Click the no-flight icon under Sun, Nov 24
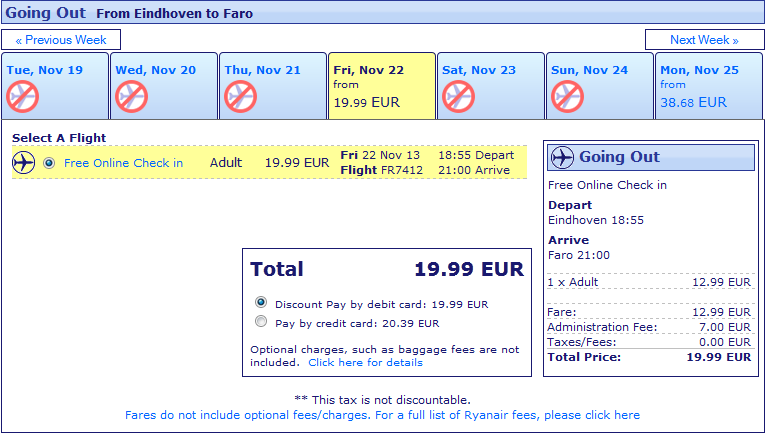The image size is (766, 433). click(567, 97)
